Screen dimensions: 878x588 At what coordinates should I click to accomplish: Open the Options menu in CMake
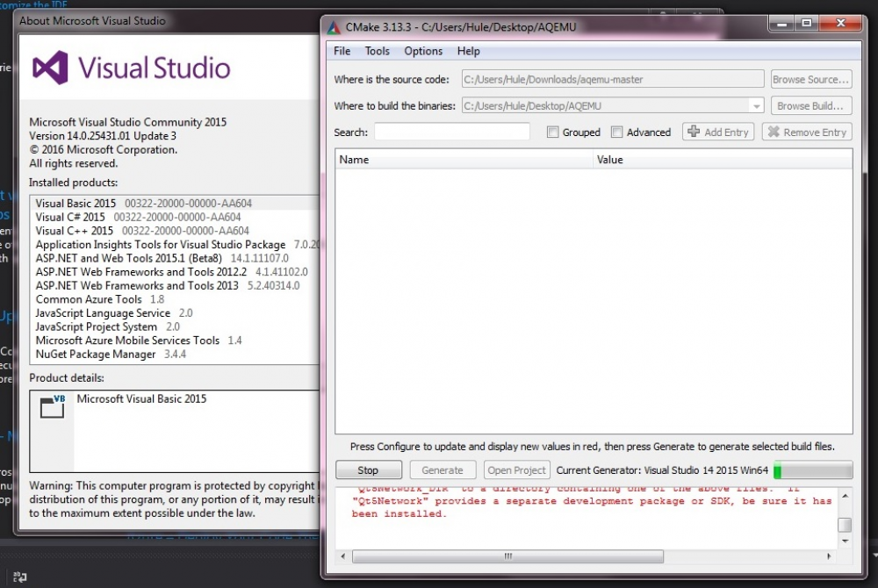point(423,51)
